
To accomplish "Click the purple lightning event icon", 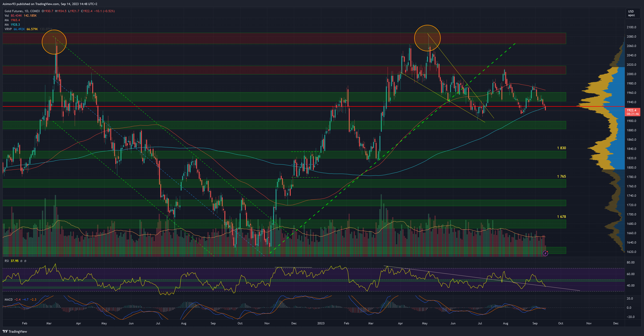I will point(545,253).
